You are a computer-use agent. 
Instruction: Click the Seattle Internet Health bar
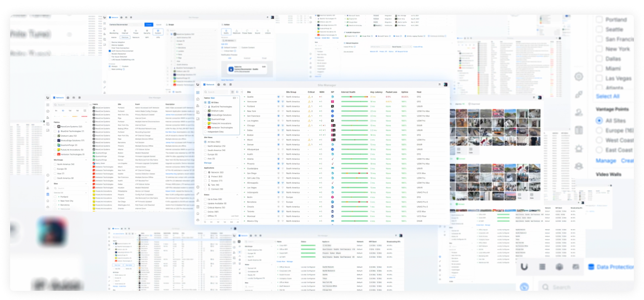pyautogui.click(x=354, y=97)
